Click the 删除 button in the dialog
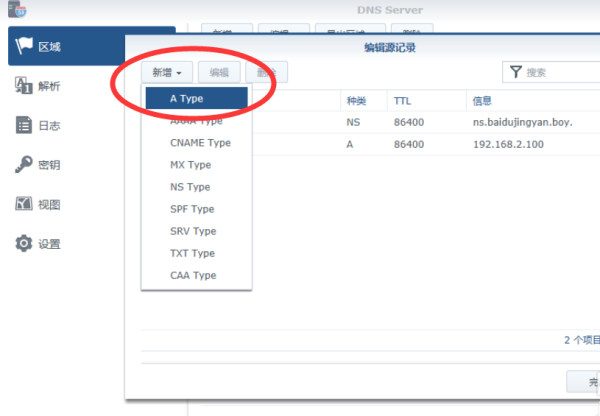Screen dimensions: 600x416 [266, 72]
